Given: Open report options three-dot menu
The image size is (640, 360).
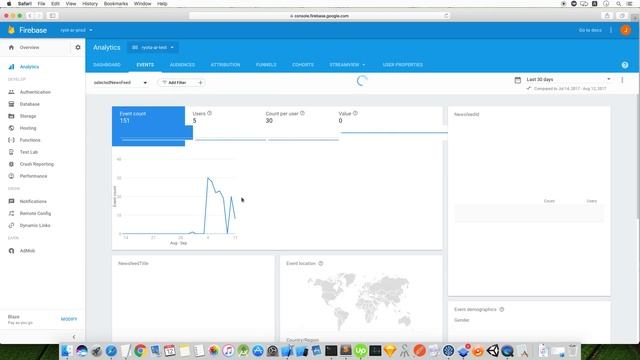Looking at the screenshot, I should (x=622, y=80).
